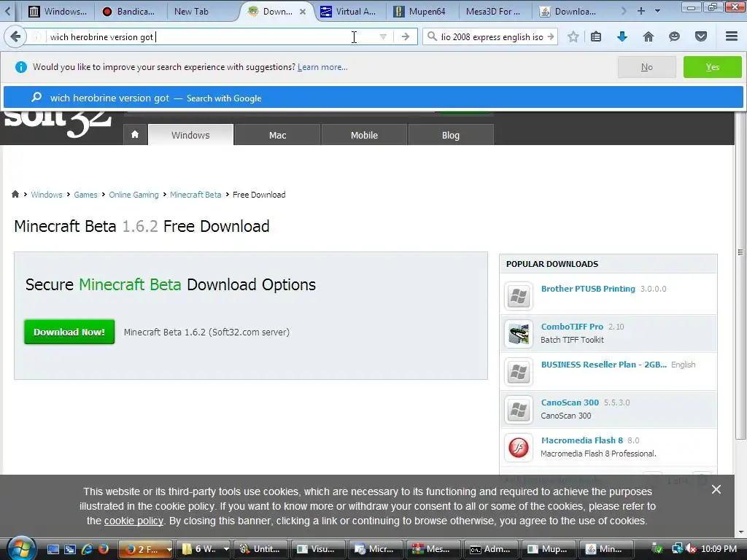Open CanoScan 300 download link
The height and width of the screenshot is (560, 747).
click(x=570, y=402)
